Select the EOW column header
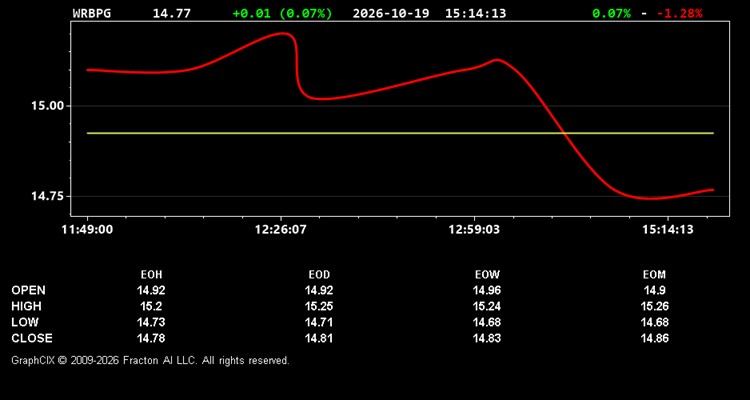This screenshot has height=400, width=750. pyautogui.click(x=487, y=275)
